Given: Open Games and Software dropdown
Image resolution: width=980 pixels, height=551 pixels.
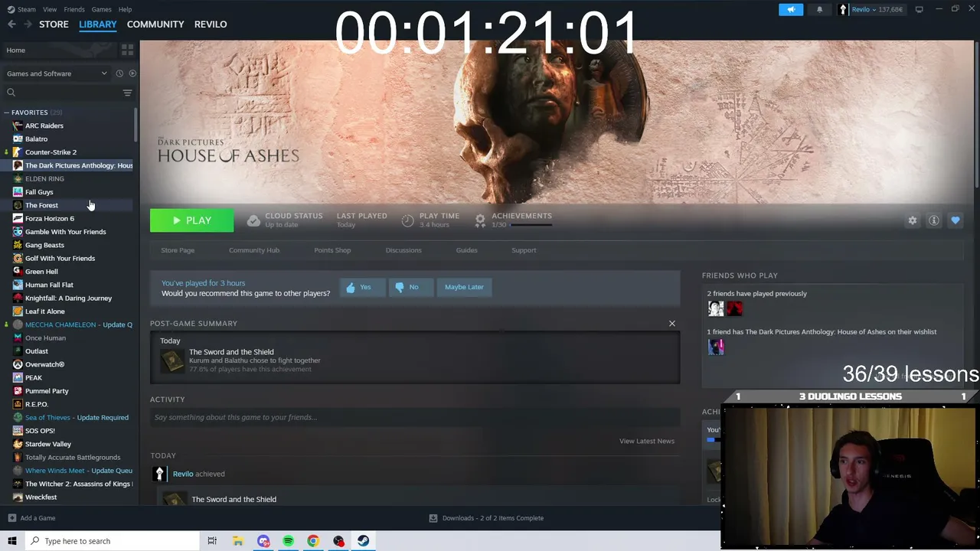Looking at the screenshot, I should click(57, 73).
